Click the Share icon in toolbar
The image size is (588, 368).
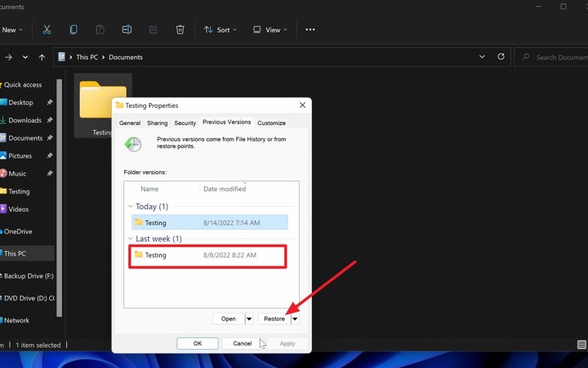(154, 29)
